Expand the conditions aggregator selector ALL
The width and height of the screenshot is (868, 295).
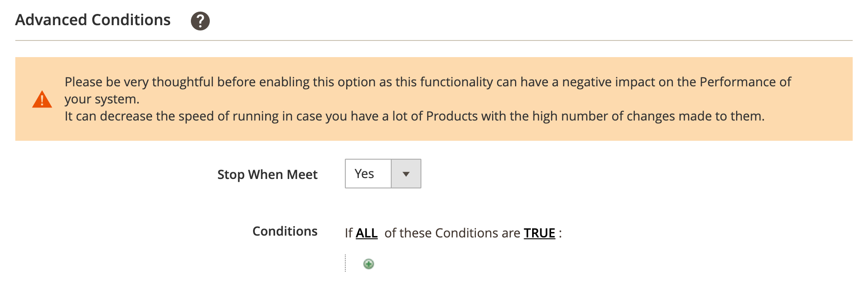pyautogui.click(x=366, y=233)
